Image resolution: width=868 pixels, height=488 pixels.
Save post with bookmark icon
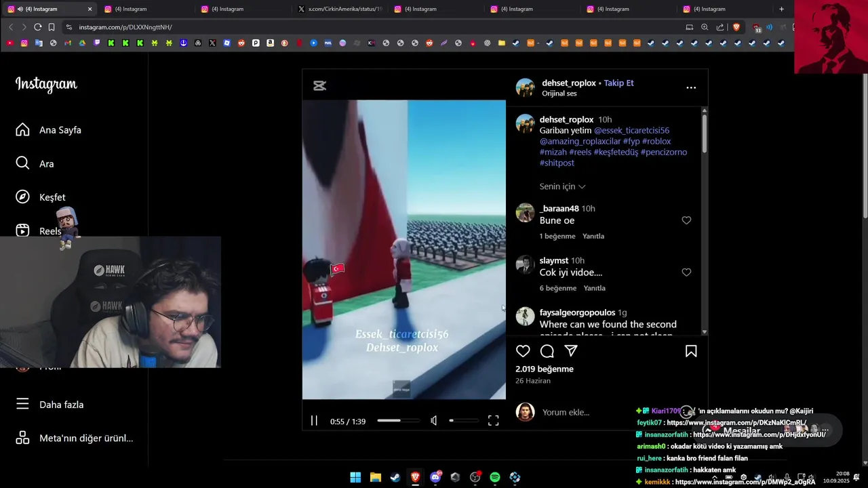[691, 351]
